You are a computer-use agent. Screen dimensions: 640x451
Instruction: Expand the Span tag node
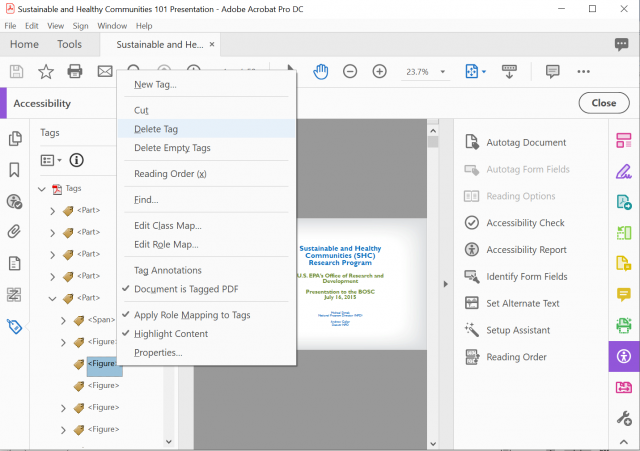[63, 320]
